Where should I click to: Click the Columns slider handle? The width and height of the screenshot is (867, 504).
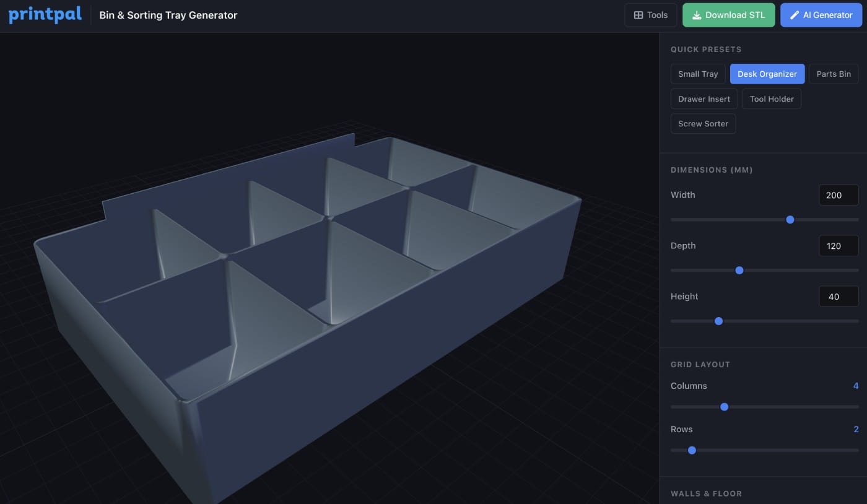[x=724, y=407]
